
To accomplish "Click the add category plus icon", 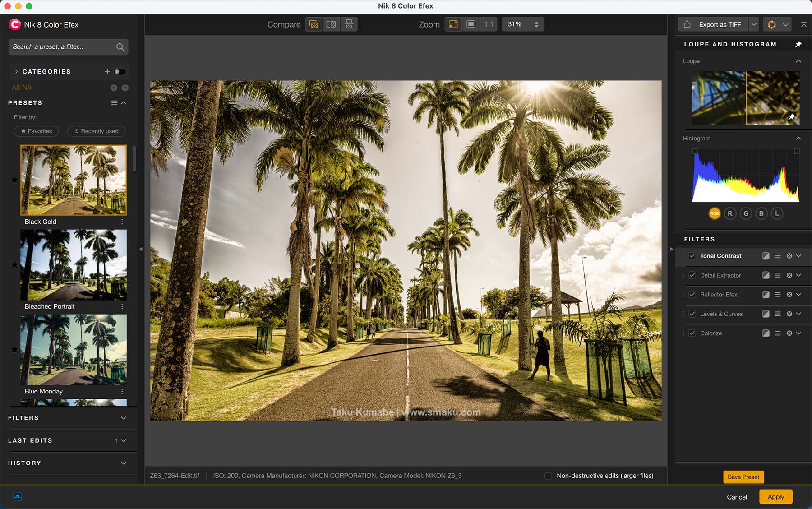I will tap(107, 72).
